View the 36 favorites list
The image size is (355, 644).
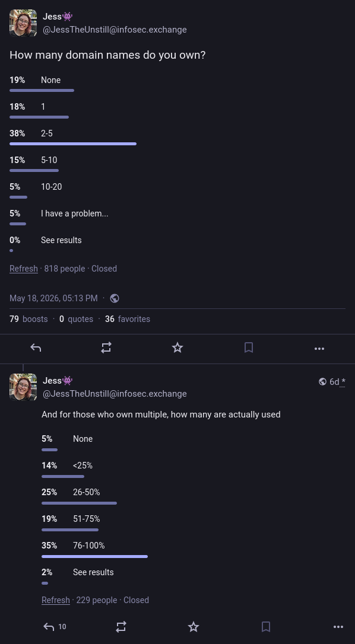(128, 319)
